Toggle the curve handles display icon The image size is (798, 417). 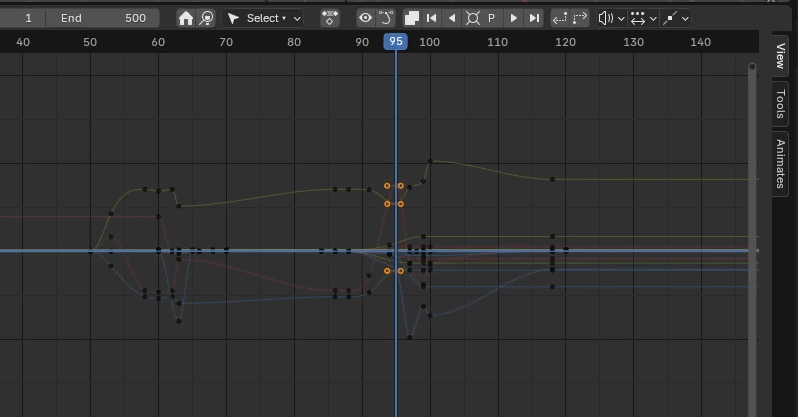point(385,18)
